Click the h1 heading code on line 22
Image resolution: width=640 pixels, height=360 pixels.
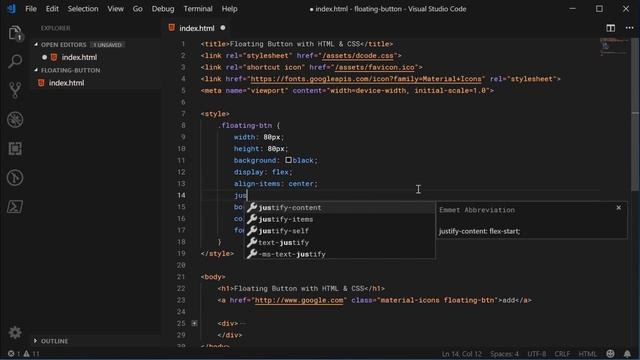301,289
